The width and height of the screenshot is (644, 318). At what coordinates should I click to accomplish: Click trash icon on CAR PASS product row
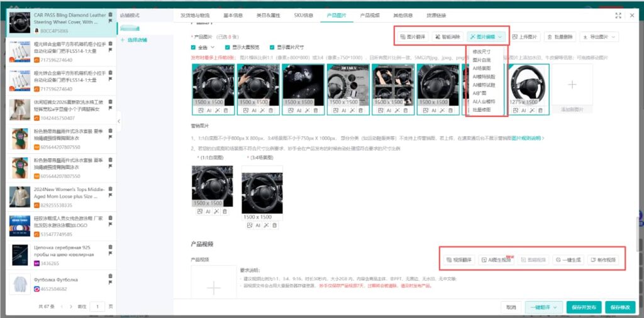tap(110, 14)
